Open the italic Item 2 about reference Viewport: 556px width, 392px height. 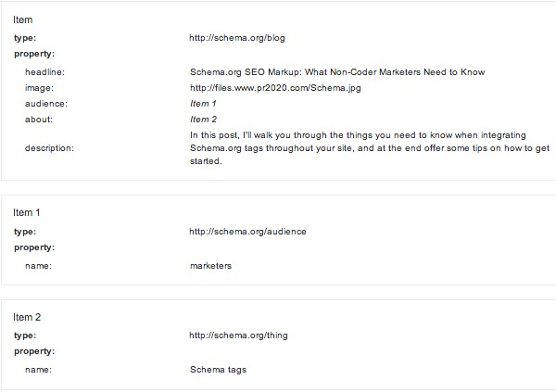202,119
